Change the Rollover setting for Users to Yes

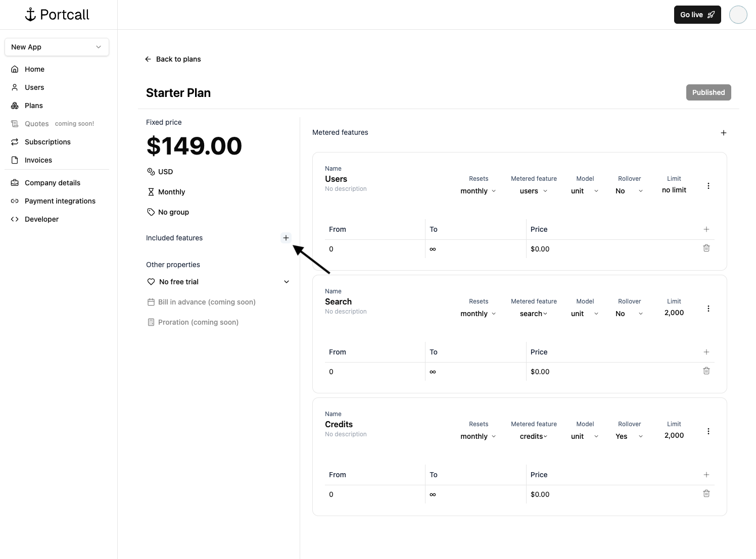629,191
